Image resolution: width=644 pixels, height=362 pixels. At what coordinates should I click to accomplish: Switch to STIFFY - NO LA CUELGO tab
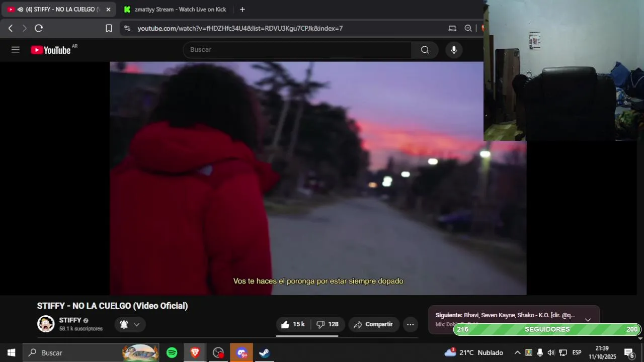[x=58, y=10]
